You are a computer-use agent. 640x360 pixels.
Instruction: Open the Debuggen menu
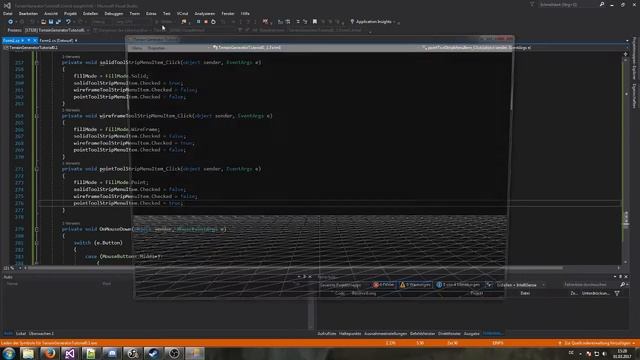pos(113,13)
